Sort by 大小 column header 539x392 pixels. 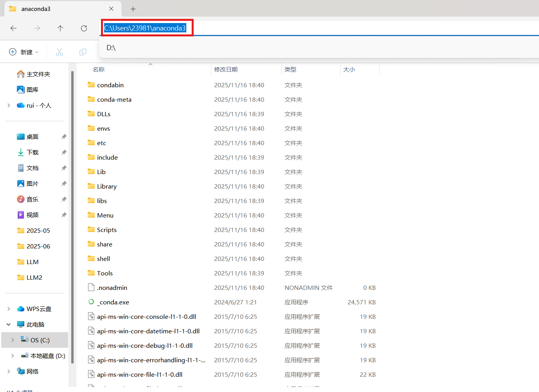coord(349,70)
